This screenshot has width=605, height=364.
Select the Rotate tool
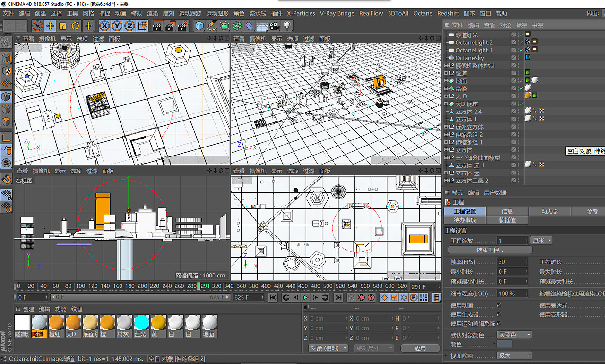(x=75, y=26)
